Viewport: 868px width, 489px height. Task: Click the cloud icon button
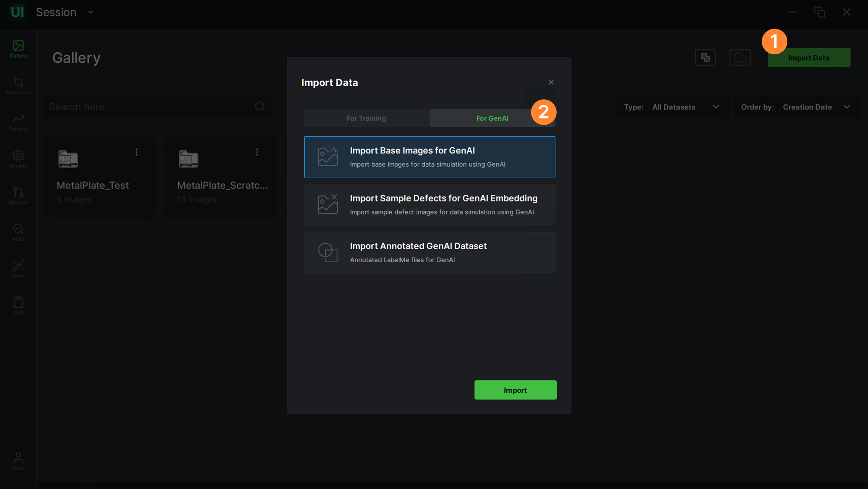point(740,58)
